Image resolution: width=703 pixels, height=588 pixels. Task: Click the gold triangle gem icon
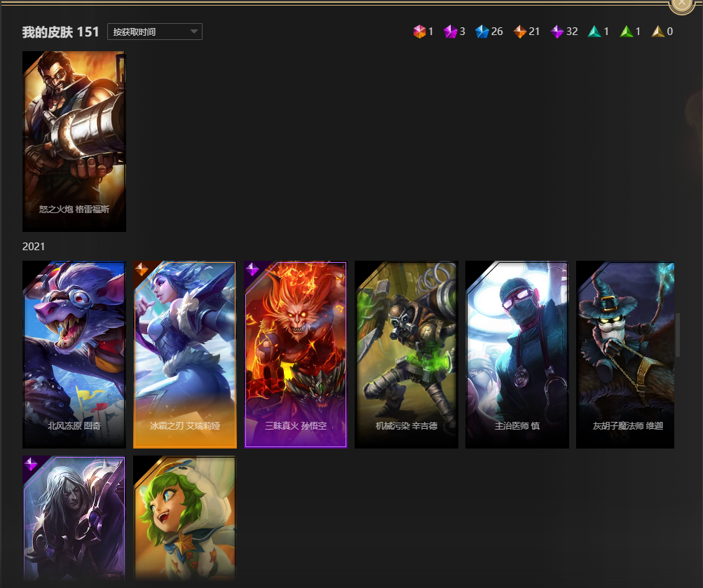coord(657,32)
